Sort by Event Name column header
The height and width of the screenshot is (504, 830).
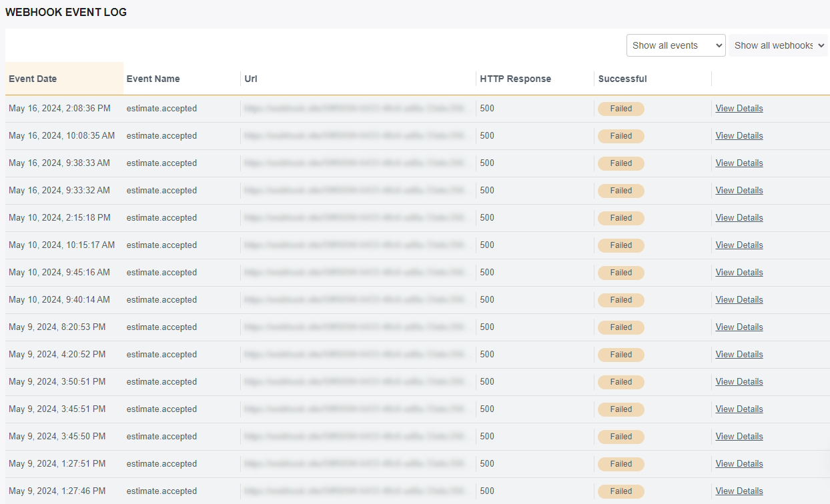click(x=153, y=79)
